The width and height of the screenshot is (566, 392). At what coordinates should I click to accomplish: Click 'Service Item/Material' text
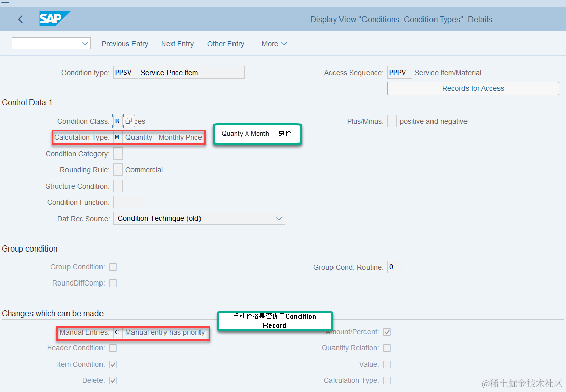pos(448,73)
